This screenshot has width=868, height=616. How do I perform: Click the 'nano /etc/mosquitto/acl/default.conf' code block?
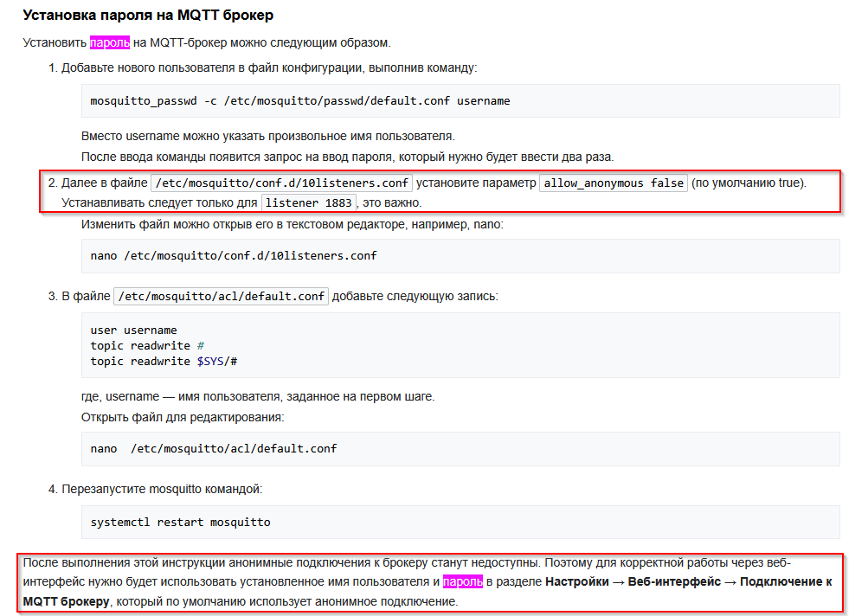pos(460,449)
